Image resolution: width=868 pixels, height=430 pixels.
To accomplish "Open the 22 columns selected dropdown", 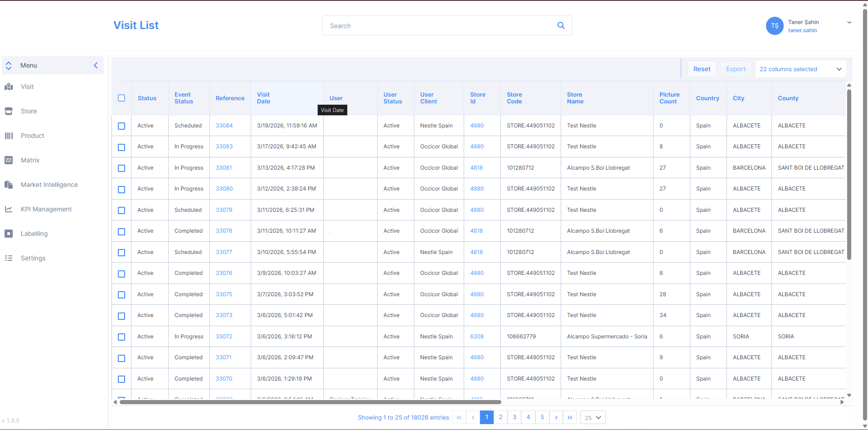I will (800, 69).
